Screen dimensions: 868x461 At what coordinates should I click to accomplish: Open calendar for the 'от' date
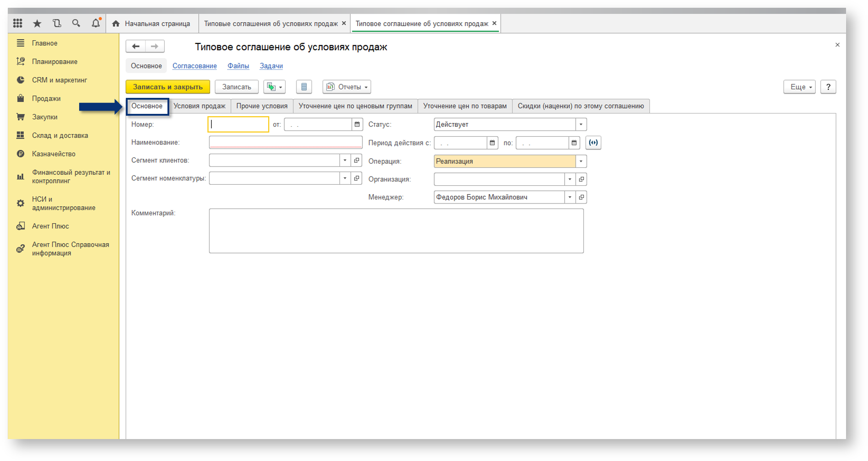click(x=357, y=124)
